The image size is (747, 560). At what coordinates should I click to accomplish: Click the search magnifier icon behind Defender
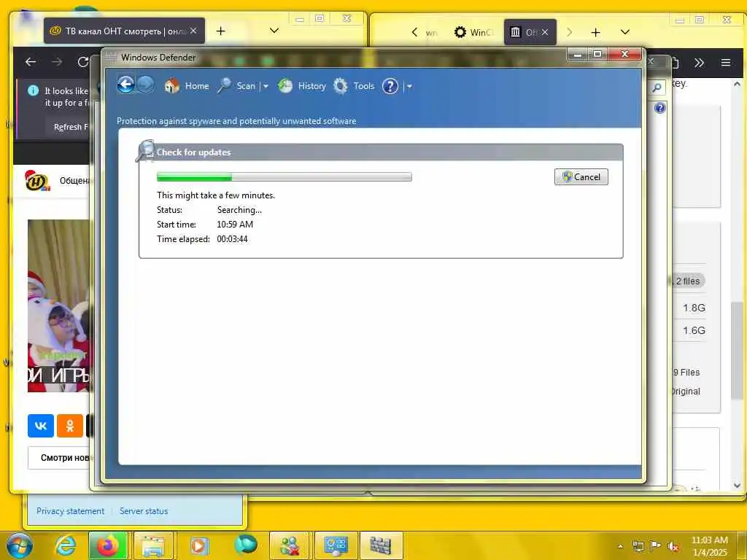click(x=657, y=87)
